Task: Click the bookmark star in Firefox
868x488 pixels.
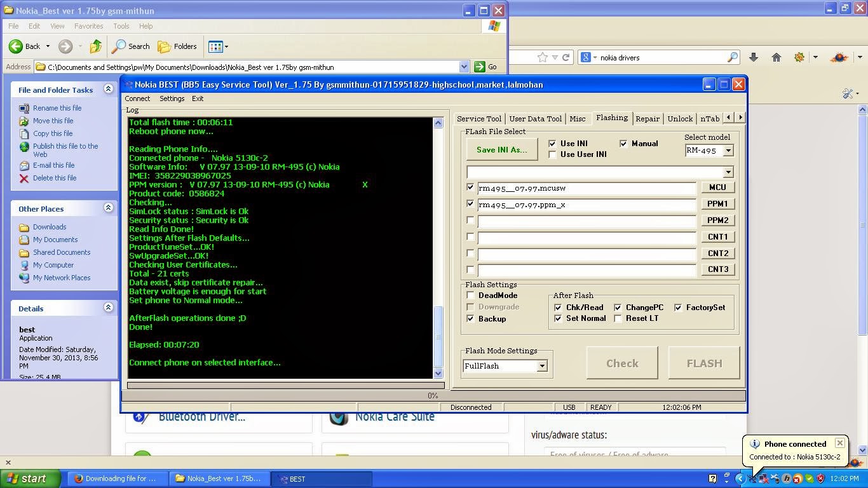Action: click(543, 57)
